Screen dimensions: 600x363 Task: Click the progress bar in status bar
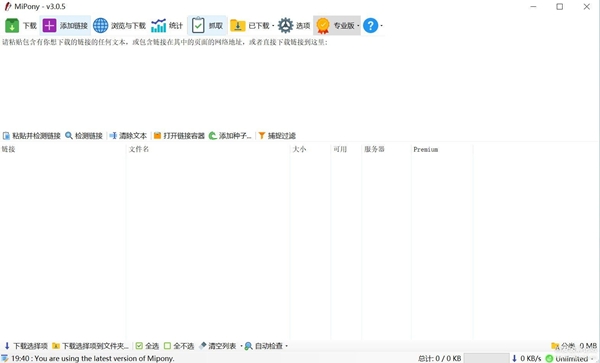point(486,358)
